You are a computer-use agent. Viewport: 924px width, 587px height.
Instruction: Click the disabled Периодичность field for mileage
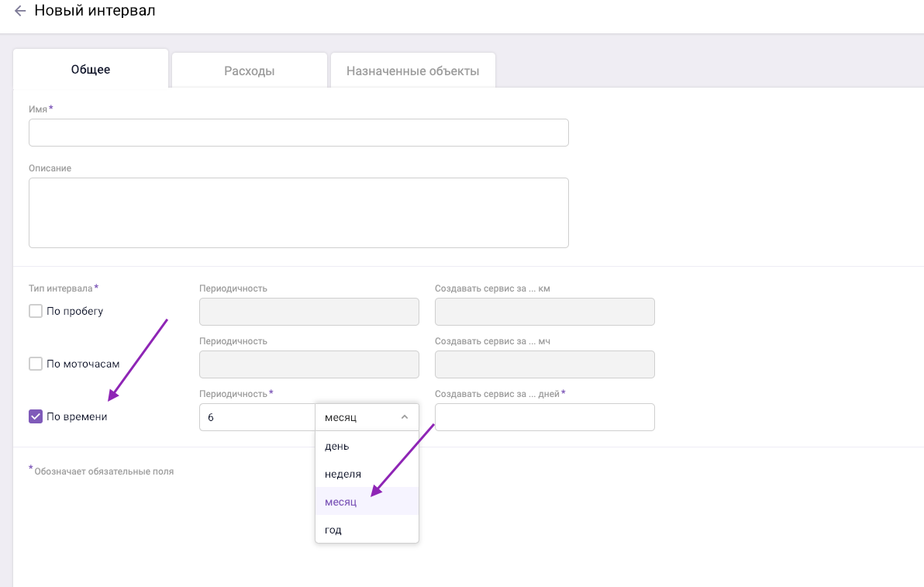point(309,312)
